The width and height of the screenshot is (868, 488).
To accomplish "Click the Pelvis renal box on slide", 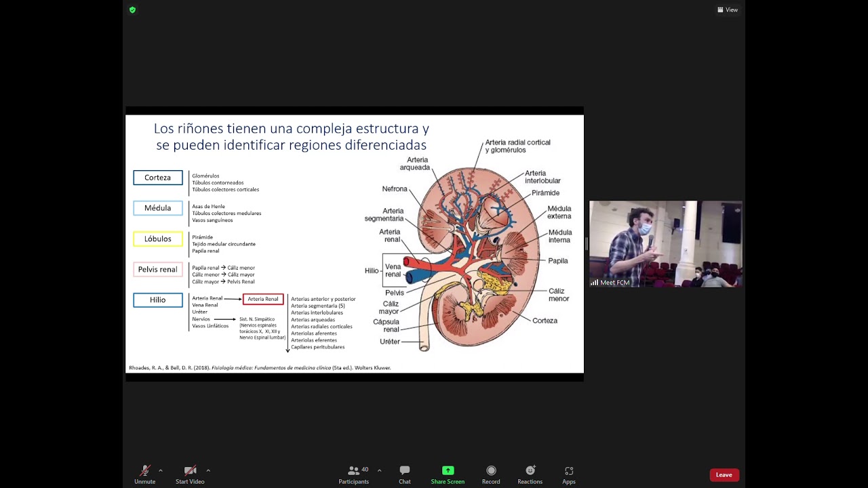I will [x=158, y=269].
